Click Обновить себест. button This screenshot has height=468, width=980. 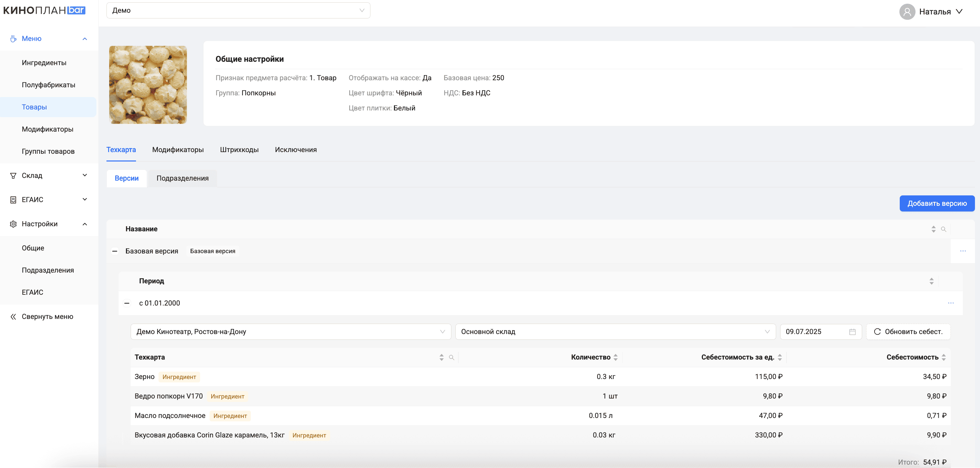tap(908, 332)
